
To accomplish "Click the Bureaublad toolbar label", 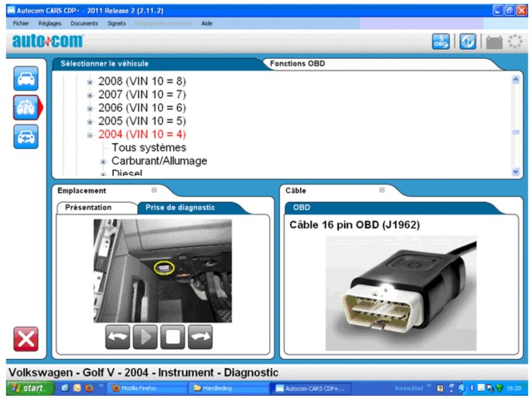I will (408, 388).
